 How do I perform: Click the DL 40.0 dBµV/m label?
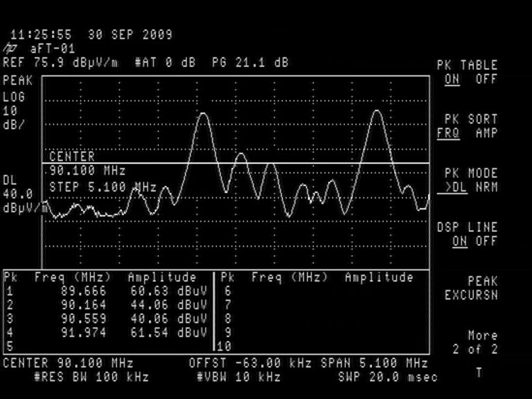[x=24, y=194]
